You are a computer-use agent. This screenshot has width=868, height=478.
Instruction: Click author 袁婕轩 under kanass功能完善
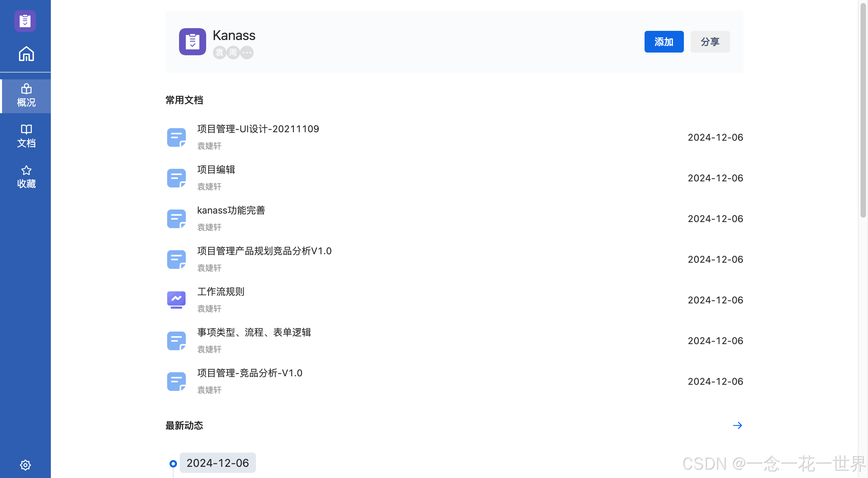[209, 227]
